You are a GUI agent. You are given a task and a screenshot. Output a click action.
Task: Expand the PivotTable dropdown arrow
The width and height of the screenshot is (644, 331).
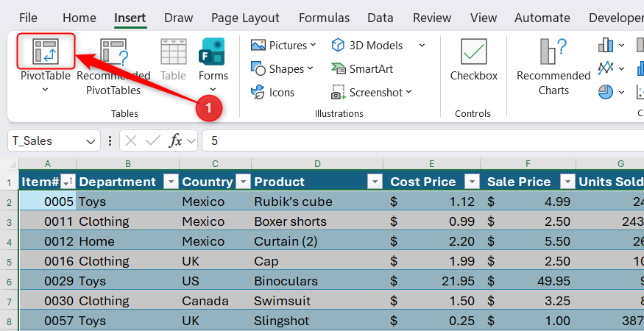[45, 90]
